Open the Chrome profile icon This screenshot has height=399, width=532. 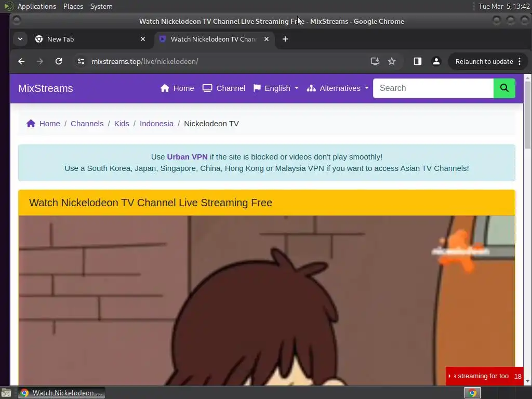tap(436, 61)
